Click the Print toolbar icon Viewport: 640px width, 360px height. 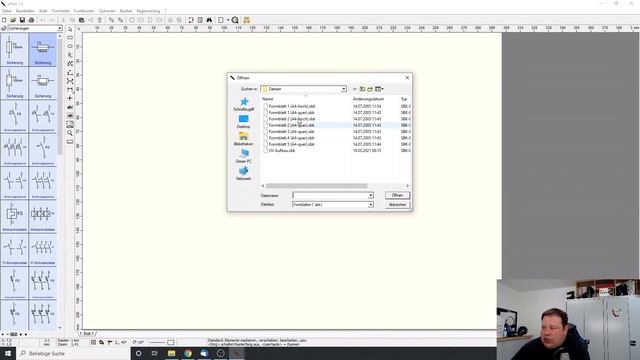tap(31, 20)
